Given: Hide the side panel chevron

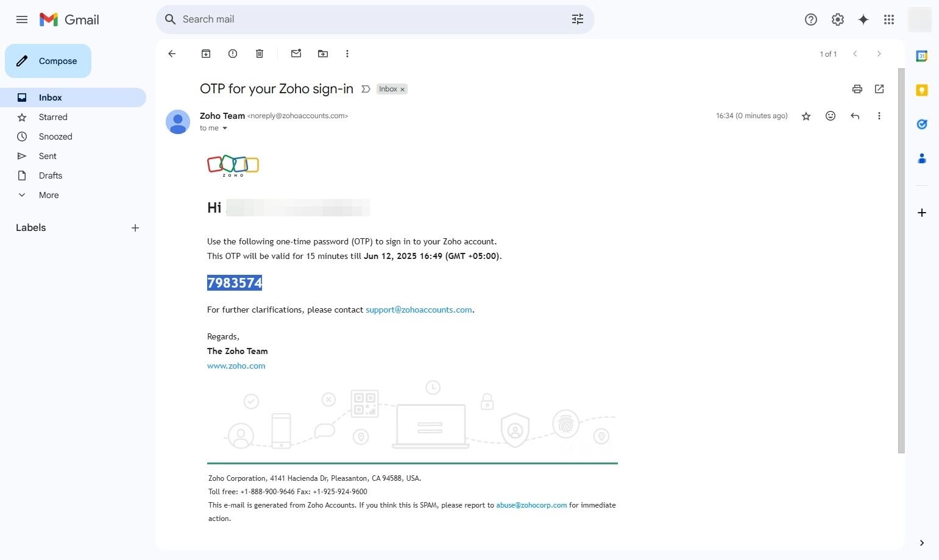Looking at the screenshot, I should (x=922, y=543).
